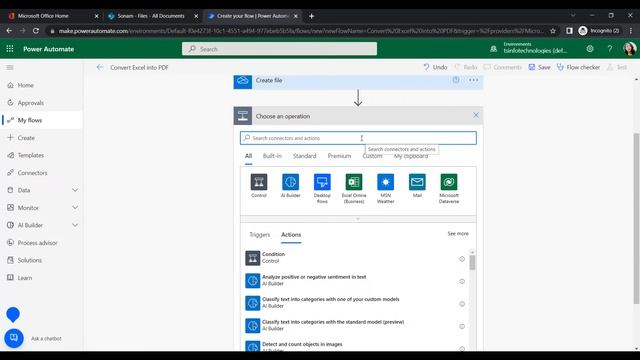Viewport: 640px width, 360px height.
Task: Show info for Condition action
Action: [462, 259]
